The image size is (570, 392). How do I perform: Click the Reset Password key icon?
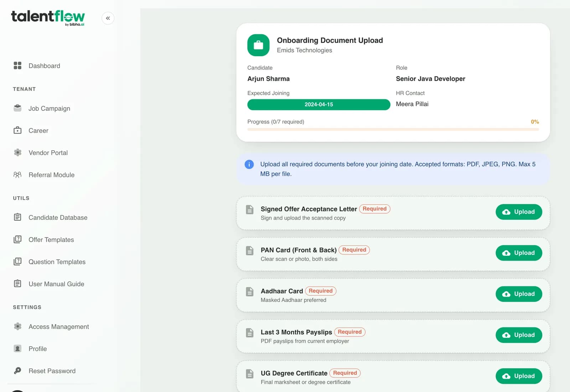(17, 371)
